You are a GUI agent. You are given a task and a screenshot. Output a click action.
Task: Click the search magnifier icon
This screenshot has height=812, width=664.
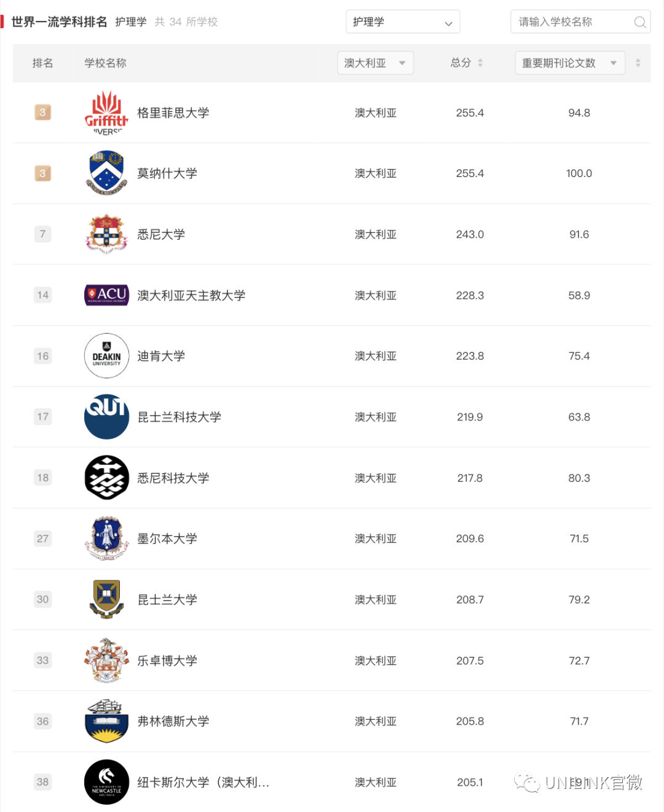639,22
